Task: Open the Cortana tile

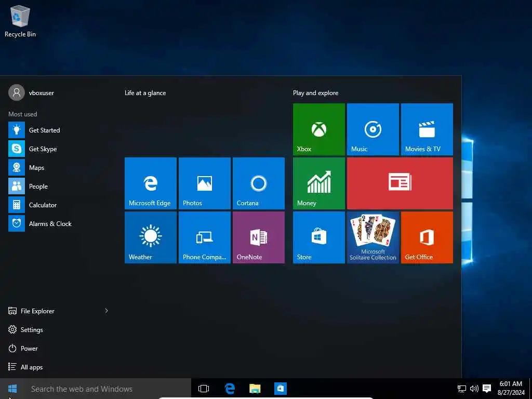Action: 259,183
